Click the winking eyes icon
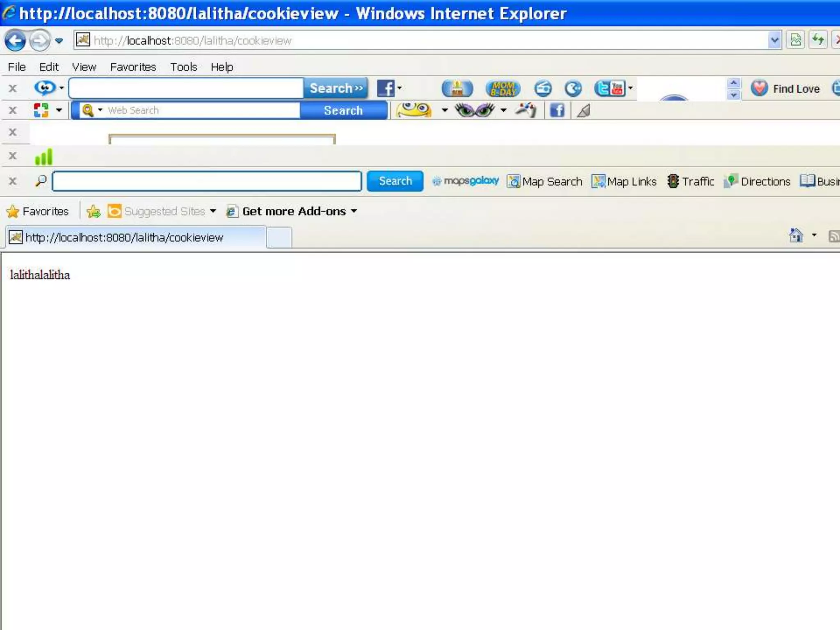 475,110
